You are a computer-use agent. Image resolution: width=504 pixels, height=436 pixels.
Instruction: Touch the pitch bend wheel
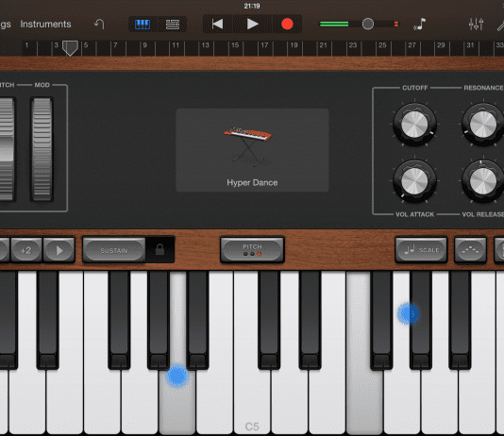[x=7, y=149]
